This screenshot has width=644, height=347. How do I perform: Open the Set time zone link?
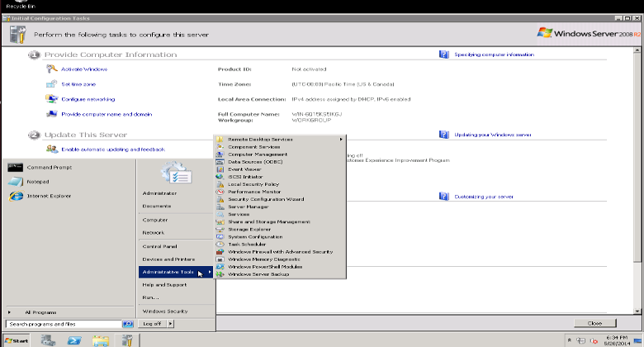pos(78,84)
